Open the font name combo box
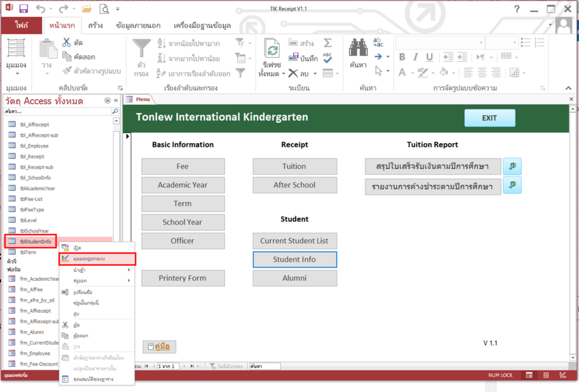 click(x=438, y=43)
